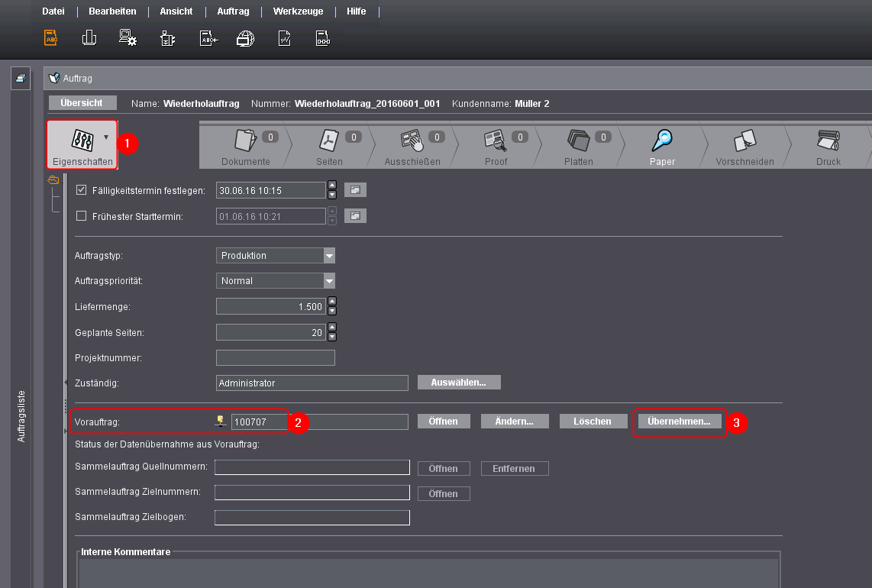The width and height of the screenshot is (872, 588).
Task: Select the Ausschießen workflow step
Action: [412, 147]
